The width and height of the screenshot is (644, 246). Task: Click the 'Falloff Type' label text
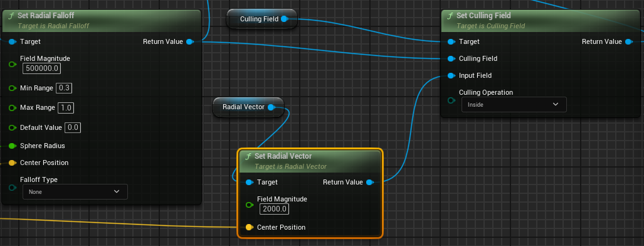[39, 179]
